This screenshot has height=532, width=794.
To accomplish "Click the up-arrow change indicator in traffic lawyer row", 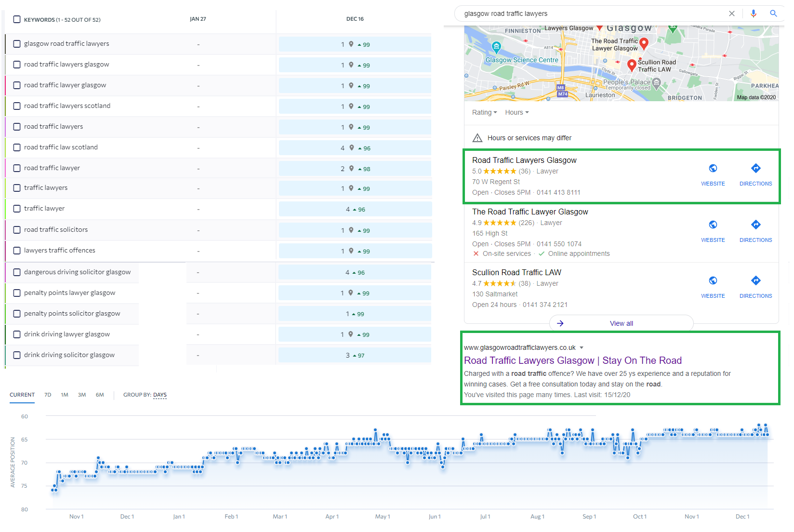I will pos(355,210).
